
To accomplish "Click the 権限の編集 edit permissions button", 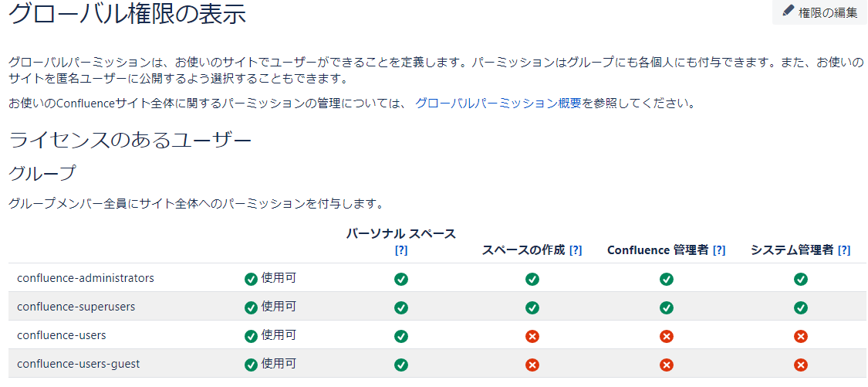I will point(820,13).
